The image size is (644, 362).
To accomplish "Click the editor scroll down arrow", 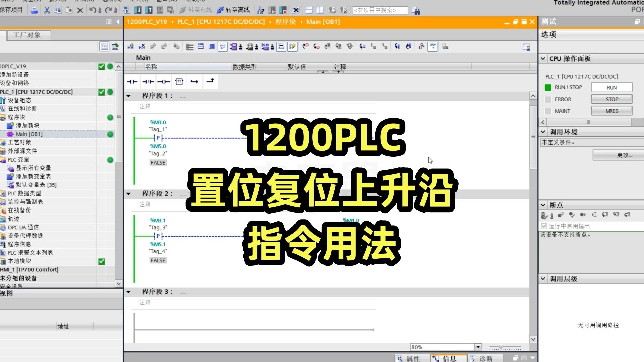I will point(533,340).
